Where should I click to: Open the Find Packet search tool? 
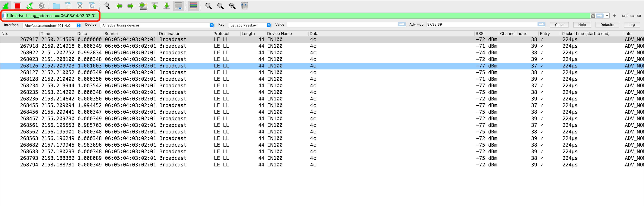click(x=107, y=6)
